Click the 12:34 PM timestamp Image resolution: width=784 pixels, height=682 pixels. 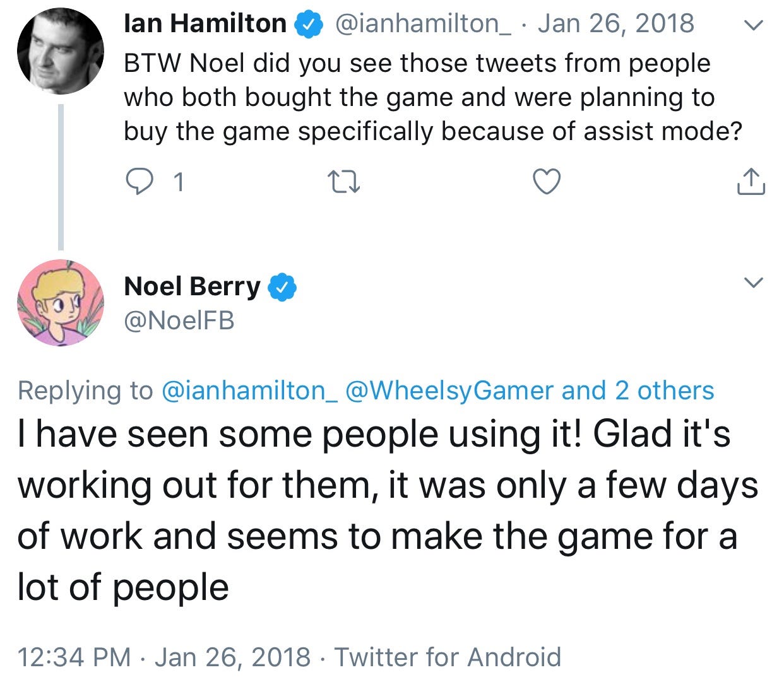[74, 657]
